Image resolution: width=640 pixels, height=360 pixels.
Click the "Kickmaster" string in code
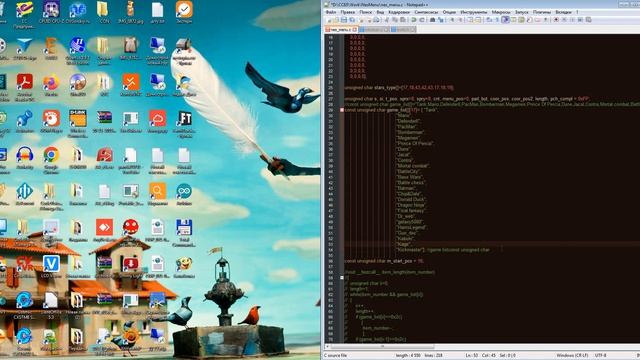coord(410,249)
